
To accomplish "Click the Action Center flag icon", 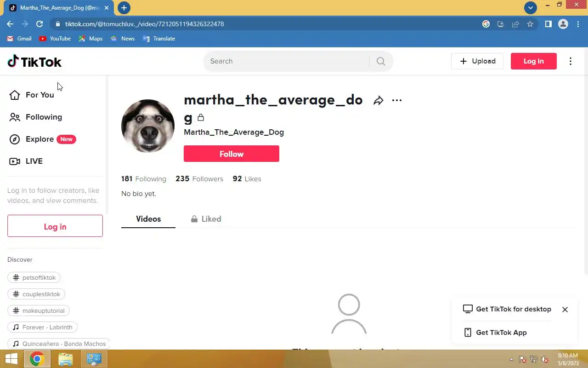I will [x=523, y=359].
